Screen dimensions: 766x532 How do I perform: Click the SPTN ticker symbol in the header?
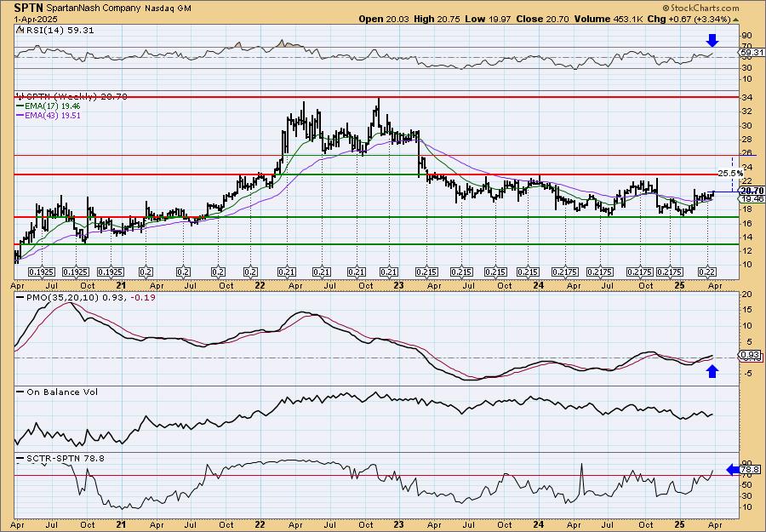coord(29,8)
